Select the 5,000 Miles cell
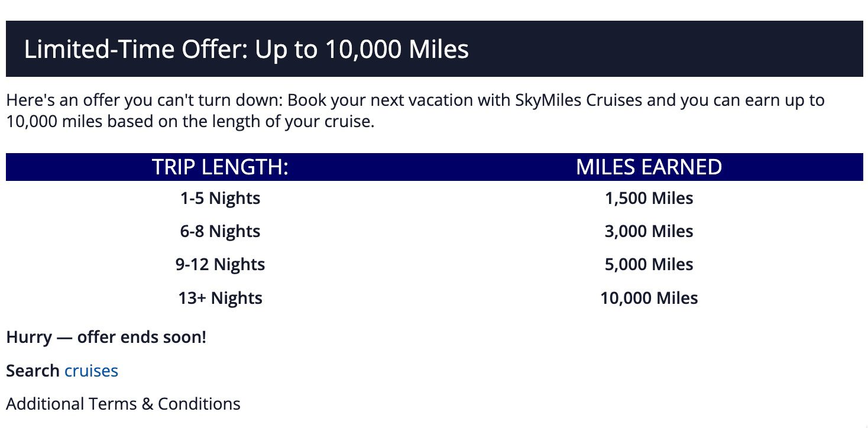Image resolution: width=868 pixels, height=428 pixels. click(649, 264)
